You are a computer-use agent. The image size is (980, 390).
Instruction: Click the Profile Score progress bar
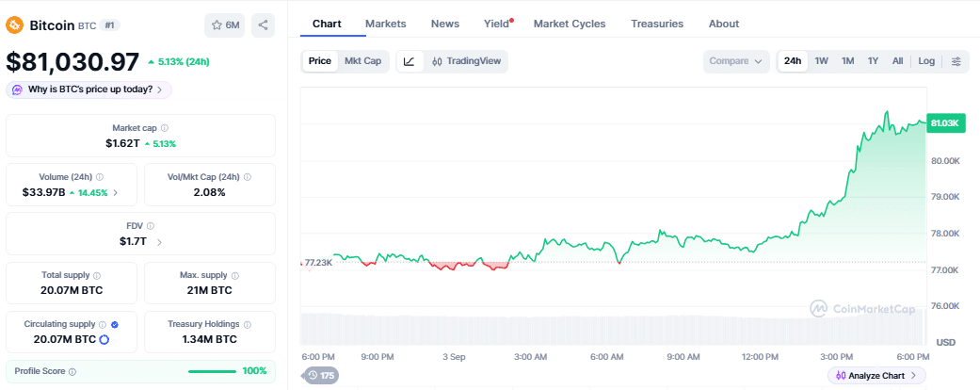click(212, 371)
